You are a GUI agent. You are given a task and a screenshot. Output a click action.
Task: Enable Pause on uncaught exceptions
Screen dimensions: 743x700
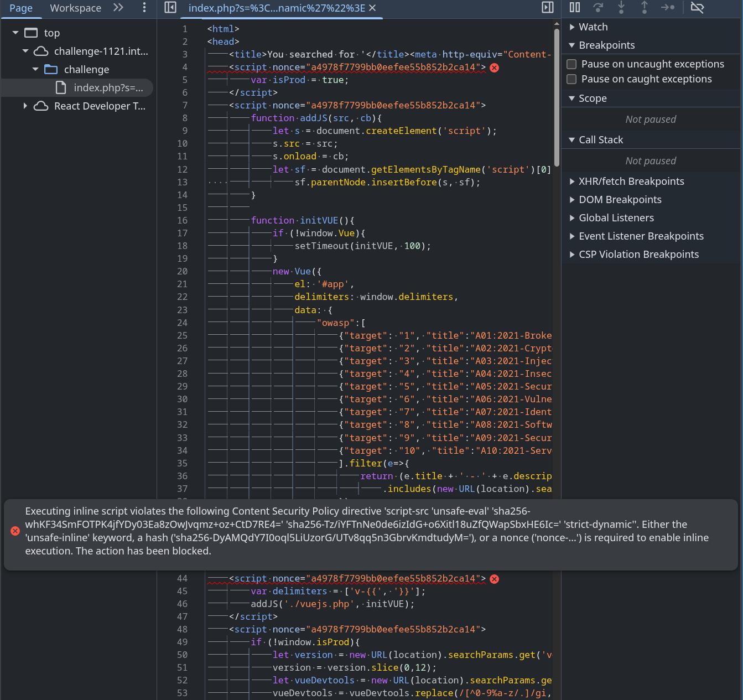(572, 64)
